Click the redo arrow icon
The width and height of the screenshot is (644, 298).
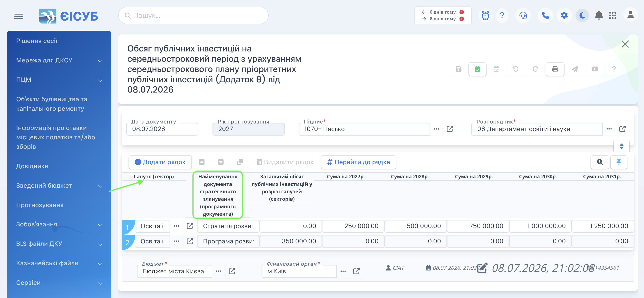pos(535,69)
